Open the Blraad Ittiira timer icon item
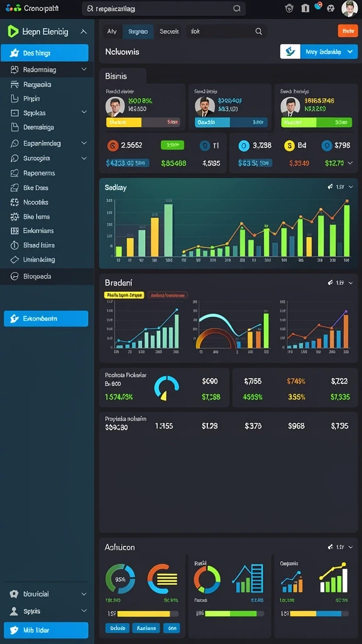Image resolution: width=362 pixels, height=644 pixels. (14, 245)
